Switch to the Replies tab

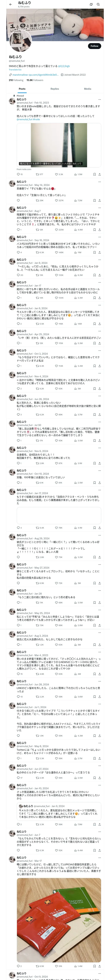click(55, 89)
